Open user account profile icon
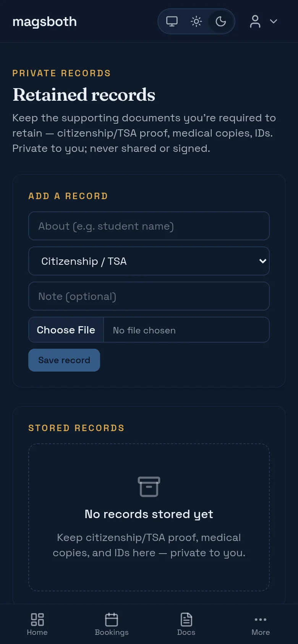The image size is (298, 644). 255,21
